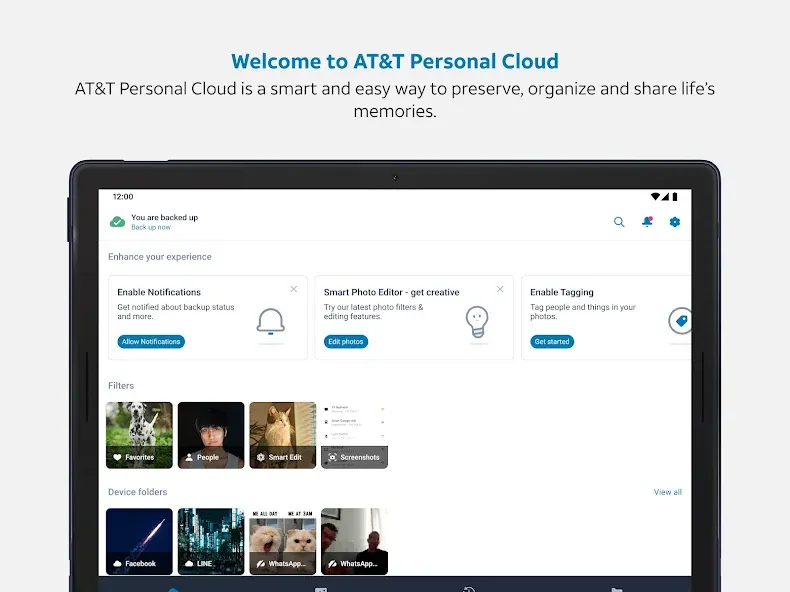Open the settings gear icon

pos(675,222)
